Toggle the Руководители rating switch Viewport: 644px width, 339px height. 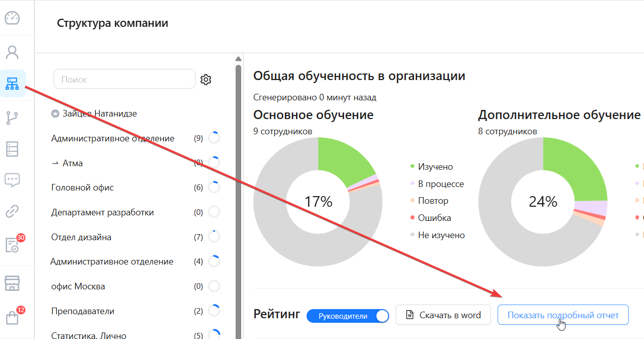348,316
